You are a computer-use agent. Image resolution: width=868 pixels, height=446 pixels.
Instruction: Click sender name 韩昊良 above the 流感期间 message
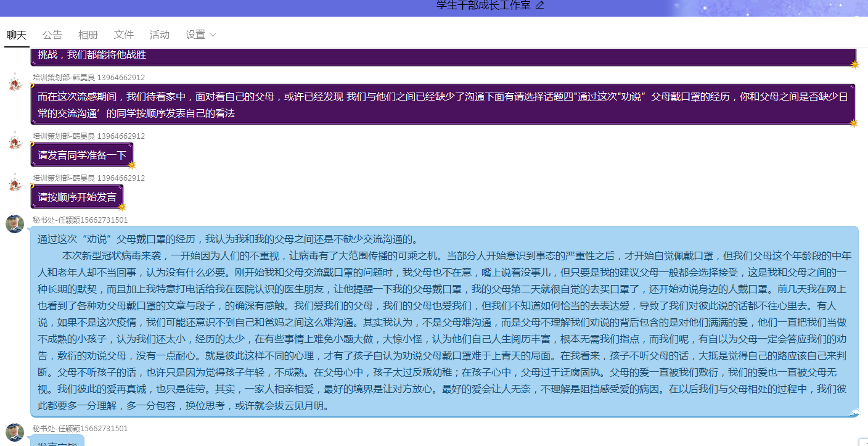[89, 78]
